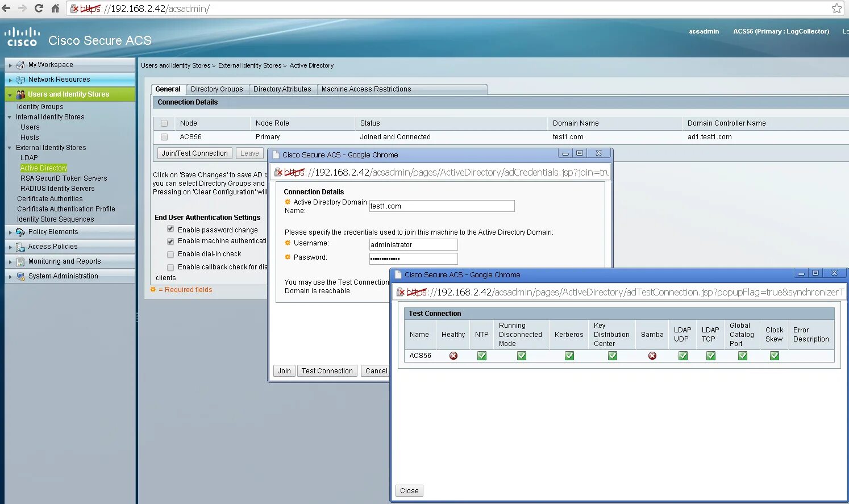Click the failed Healthy status icon for ACS56
This screenshot has width=849, height=504.
click(453, 356)
